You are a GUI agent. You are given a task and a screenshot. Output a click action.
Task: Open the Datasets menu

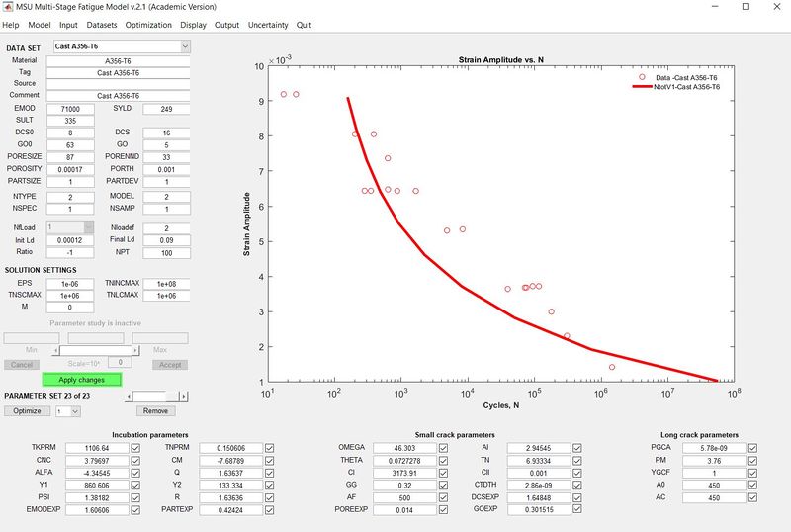point(101,24)
